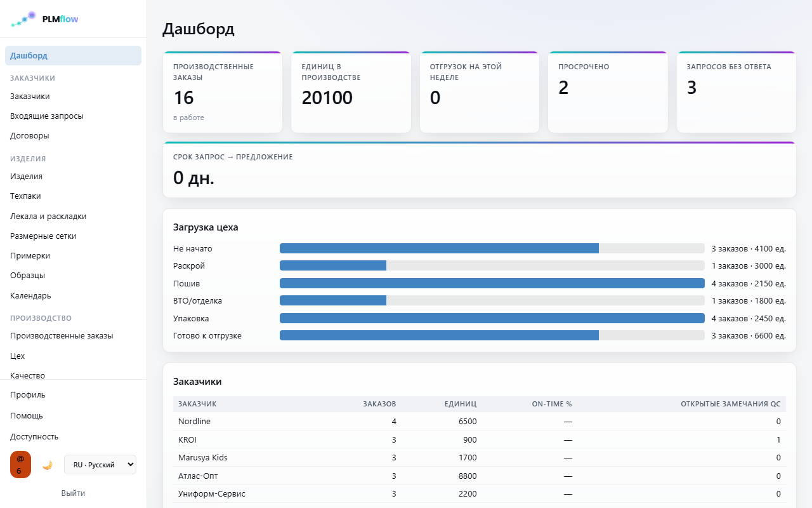Screen dimensions: 812x508
Task: Click Униформ-Сервис in the table
Action: pyautogui.click(x=212, y=493)
